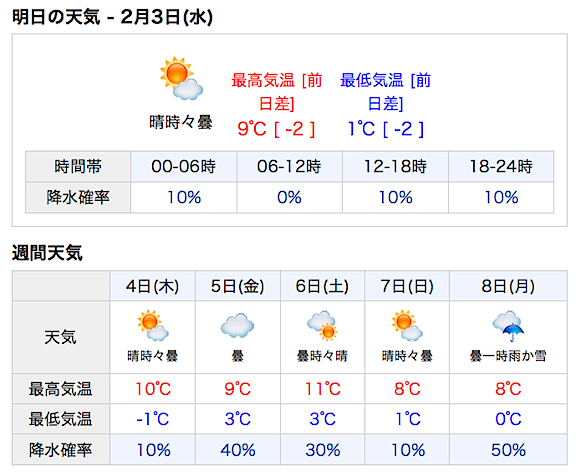
Task: Select the 12-18時 time slot header
Action: pos(395,166)
